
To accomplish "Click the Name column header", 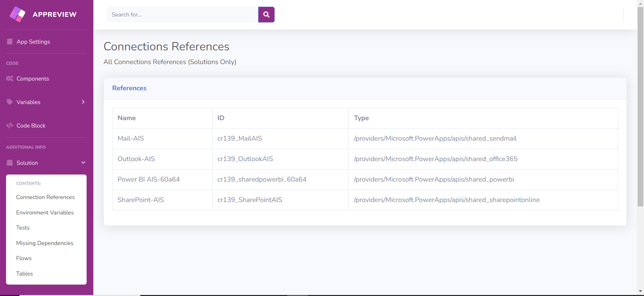I will click(x=127, y=118).
